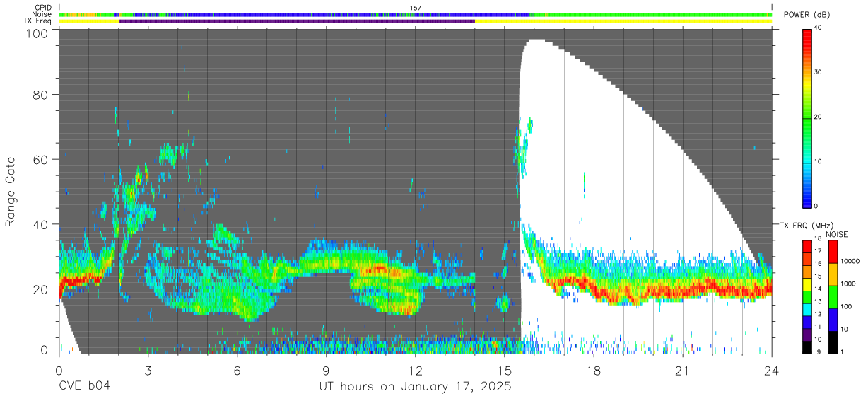This screenshot has height=401, width=868.
Task: Click the UT hours axis title
Action: [x=416, y=387]
